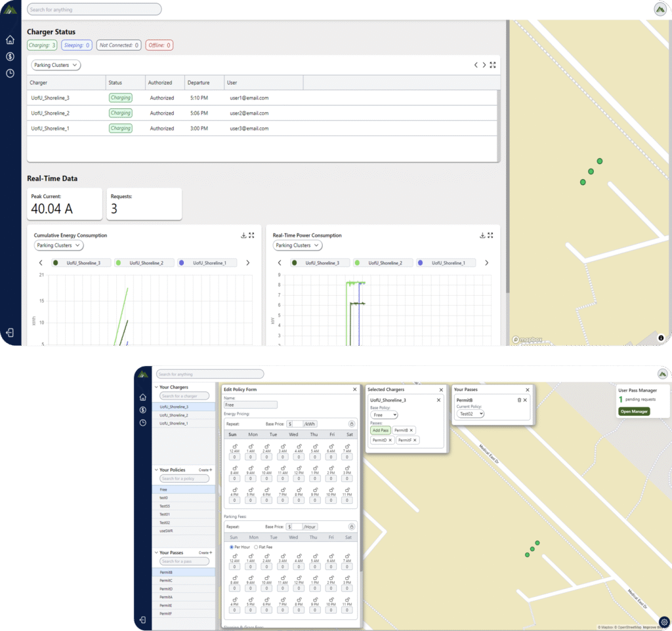The height and width of the screenshot is (631, 672).
Task: Click the Open Manager button
Action: tap(633, 411)
